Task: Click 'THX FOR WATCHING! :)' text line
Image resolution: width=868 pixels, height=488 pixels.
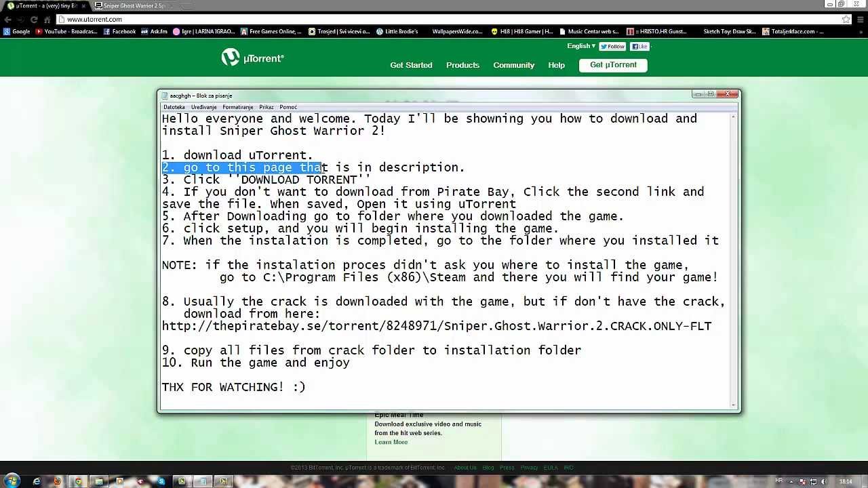Action: click(233, 387)
